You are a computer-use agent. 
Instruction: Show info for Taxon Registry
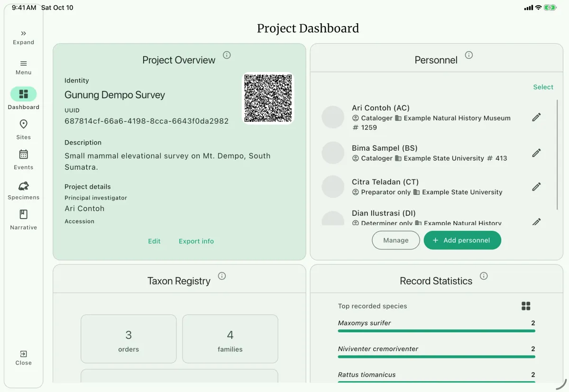point(222,276)
